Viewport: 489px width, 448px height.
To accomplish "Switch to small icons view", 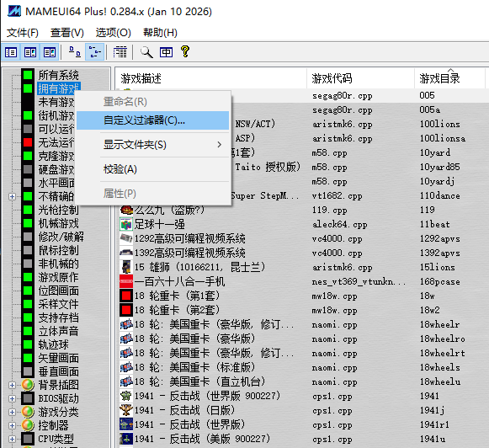I will pos(94,52).
